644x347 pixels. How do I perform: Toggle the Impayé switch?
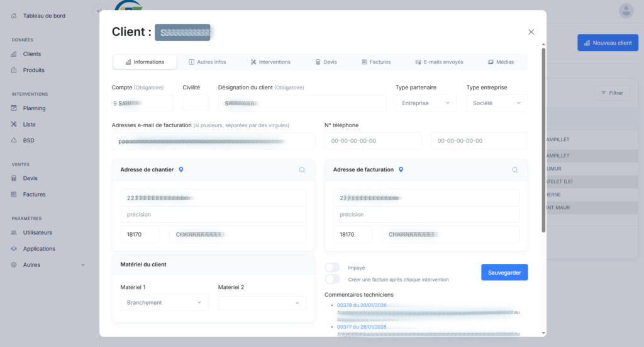coord(332,268)
